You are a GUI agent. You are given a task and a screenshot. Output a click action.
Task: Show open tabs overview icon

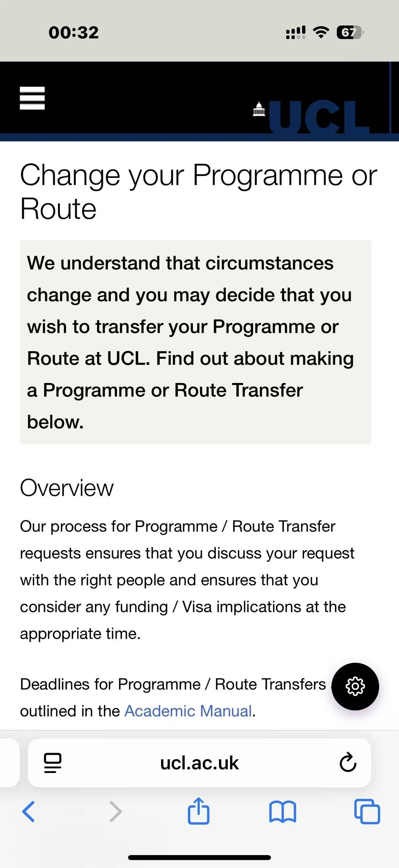click(x=367, y=811)
